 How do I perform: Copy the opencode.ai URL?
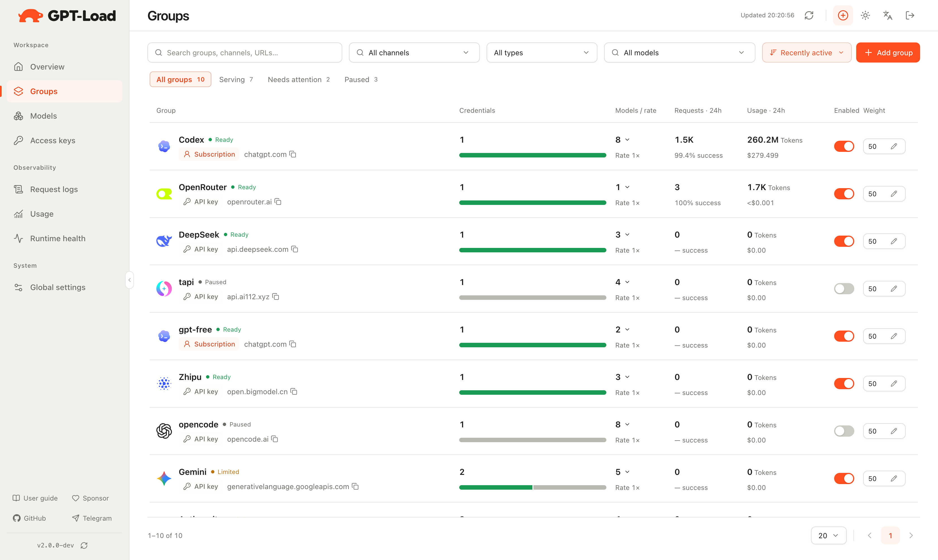tap(275, 439)
